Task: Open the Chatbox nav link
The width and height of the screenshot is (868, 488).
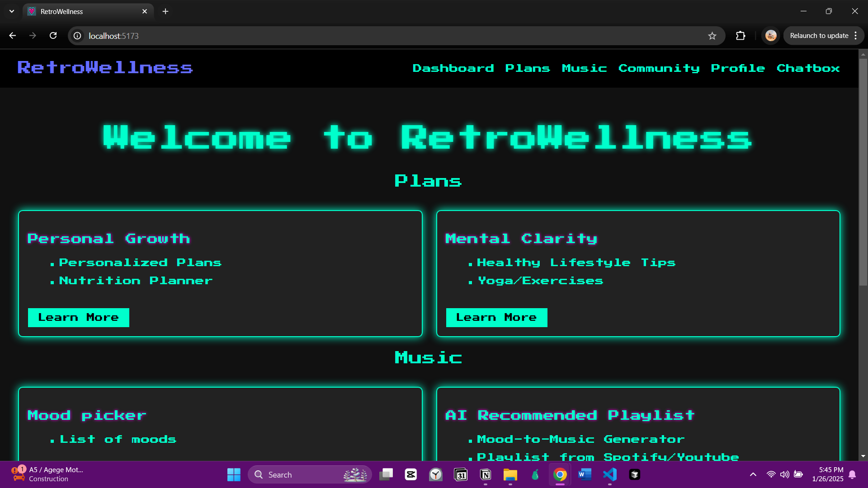Action: (x=808, y=68)
